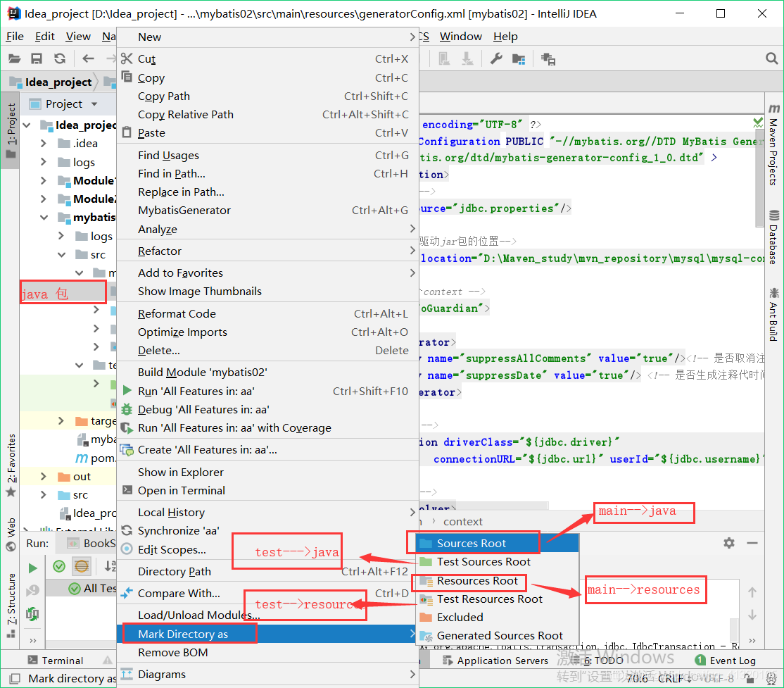Mark directory as Test Resources Root
The width and height of the screenshot is (784, 688).
point(498,599)
